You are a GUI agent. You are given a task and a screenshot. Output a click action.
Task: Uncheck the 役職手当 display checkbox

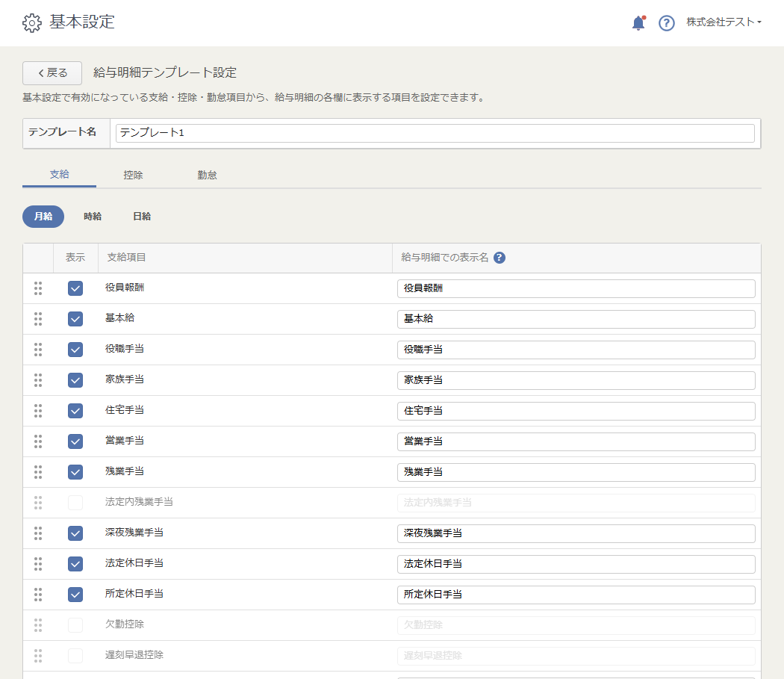tap(75, 350)
